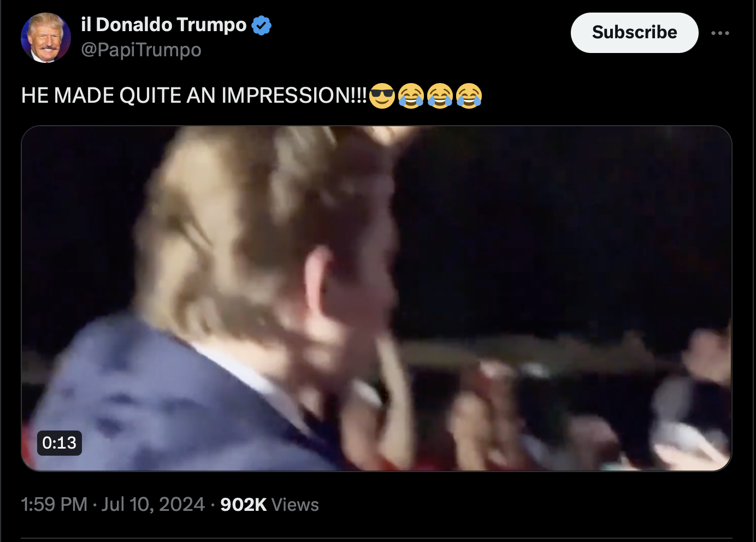Click the Views label
This screenshot has width=756, height=542.
click(295, 504)
